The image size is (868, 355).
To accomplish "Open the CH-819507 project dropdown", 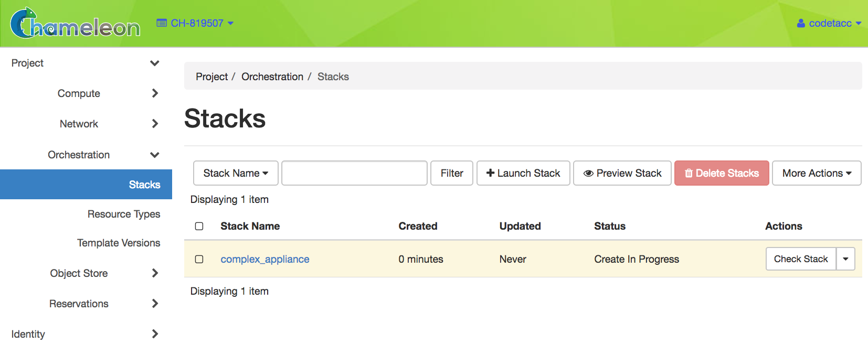I will 195,23.
